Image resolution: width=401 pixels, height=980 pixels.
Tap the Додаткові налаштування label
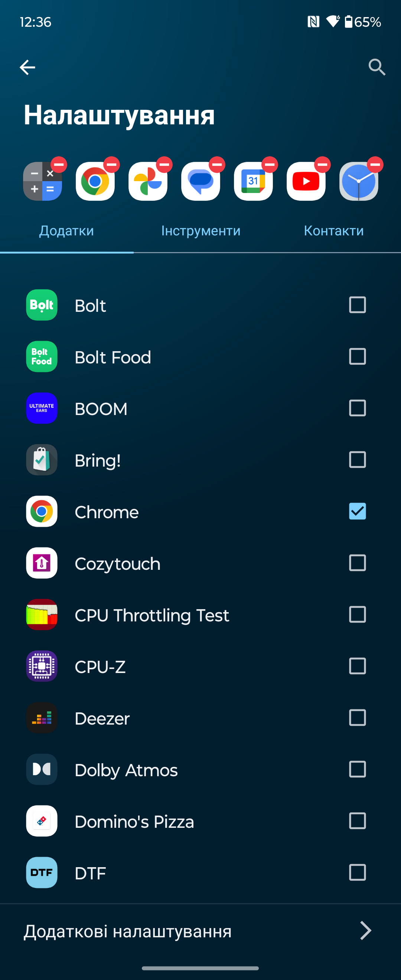(127, 931)
